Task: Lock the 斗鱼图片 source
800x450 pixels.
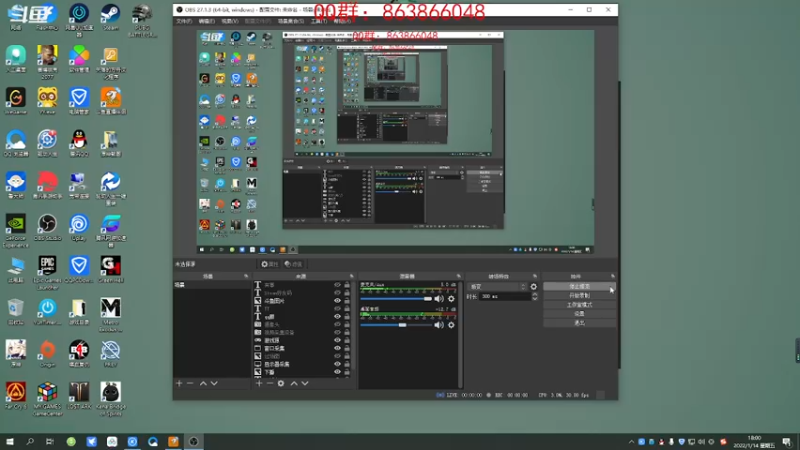Action: (x=347, y=301)
